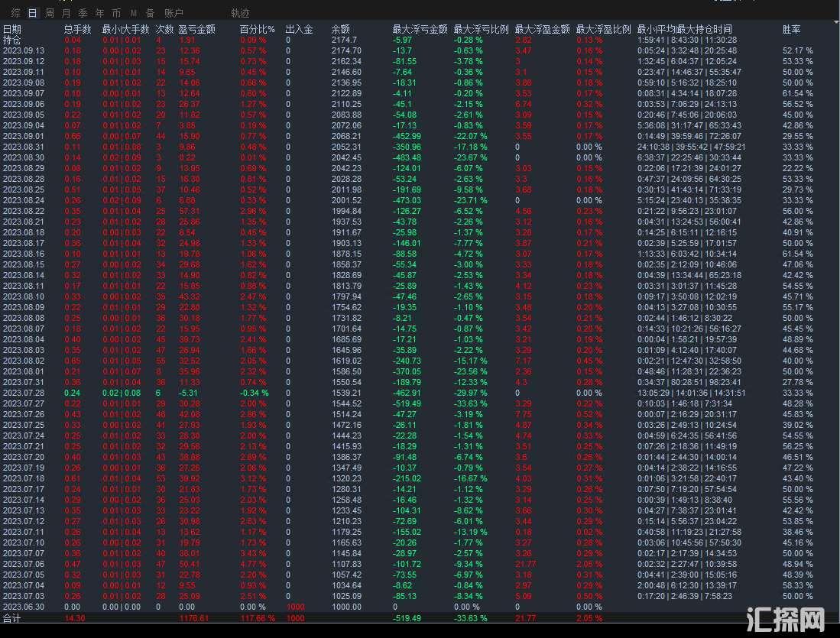
Task: Click the 24:10:38 | 39:55:42 | 47:59:21 holding time
Action: (691, 147)
